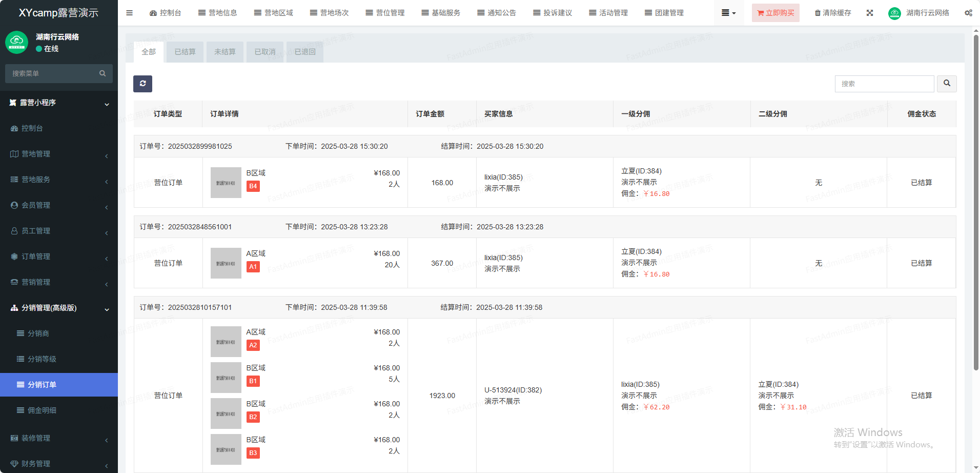Expand the 营地管理 sidebar menu

pos(59,154)
